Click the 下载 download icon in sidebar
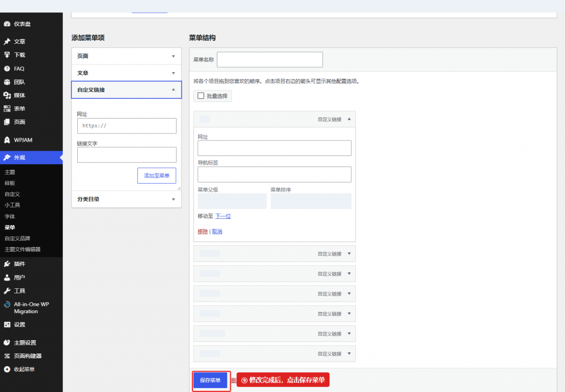565x392 pixels. click(7, 55)
